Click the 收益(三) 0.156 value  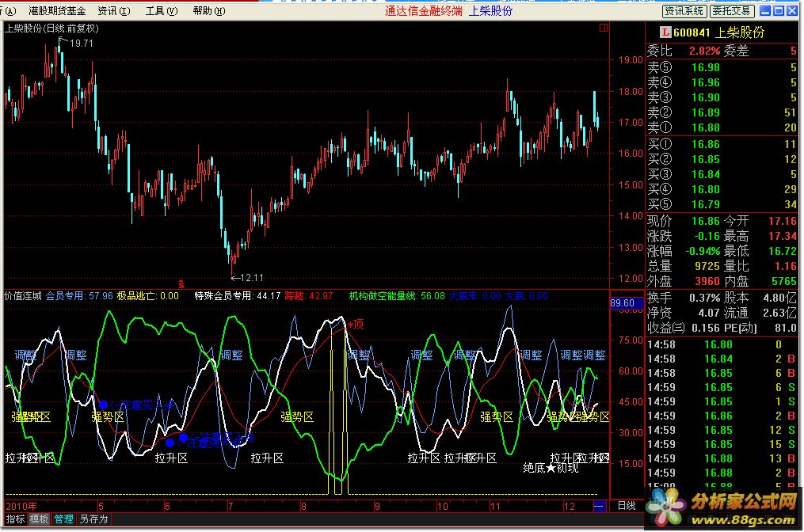[706, 328]
